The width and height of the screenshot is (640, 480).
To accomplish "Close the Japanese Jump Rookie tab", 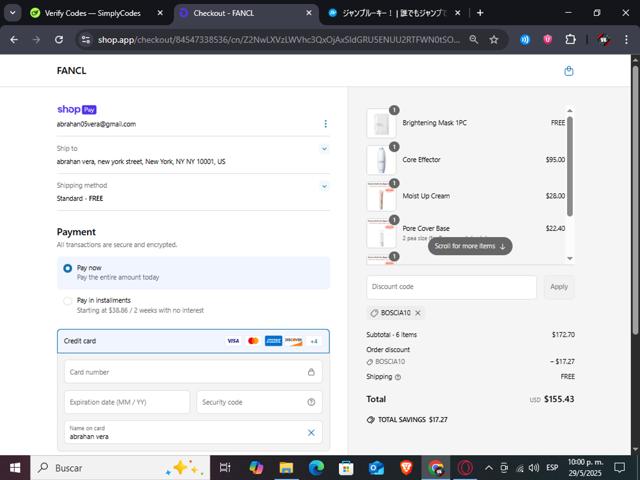I will (458, 13).
